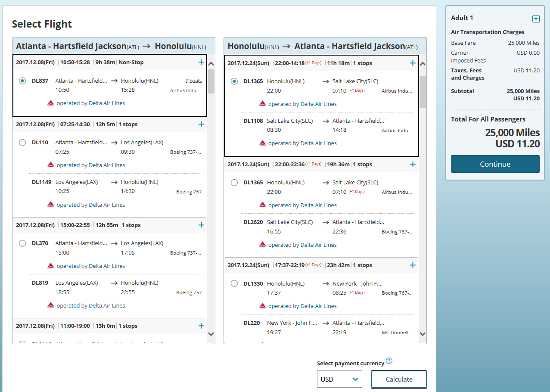
Task: Click the return flights scrollbar thumb
Action: (x=423, y=92)
